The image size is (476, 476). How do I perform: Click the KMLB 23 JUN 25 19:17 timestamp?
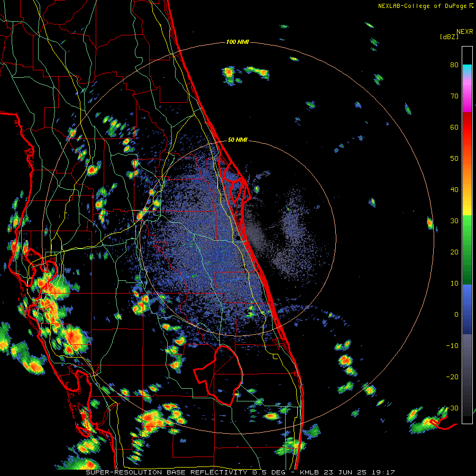coord(347,472)
